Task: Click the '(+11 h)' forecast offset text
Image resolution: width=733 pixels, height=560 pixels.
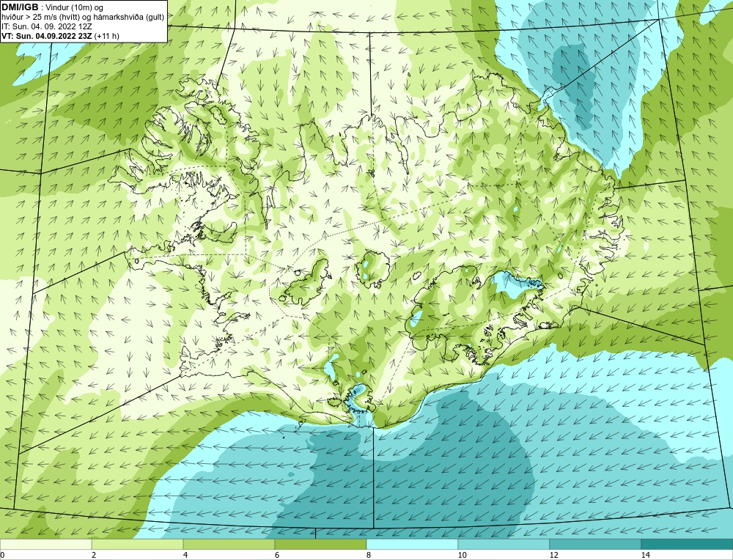Action: (x=106, y=35)
